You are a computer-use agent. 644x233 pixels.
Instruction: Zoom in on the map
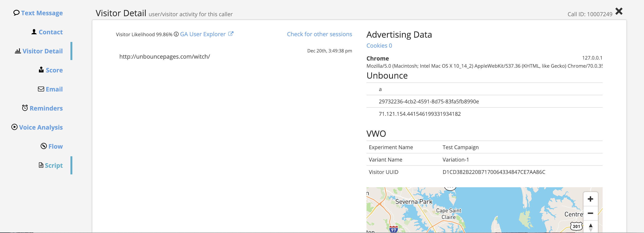[590, 199]
